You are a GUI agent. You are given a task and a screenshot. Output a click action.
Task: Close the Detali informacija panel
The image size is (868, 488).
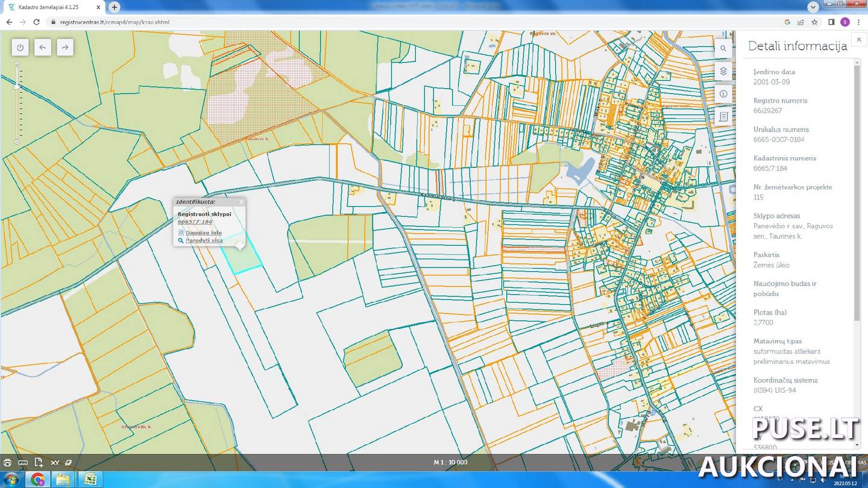coord(859,40)
